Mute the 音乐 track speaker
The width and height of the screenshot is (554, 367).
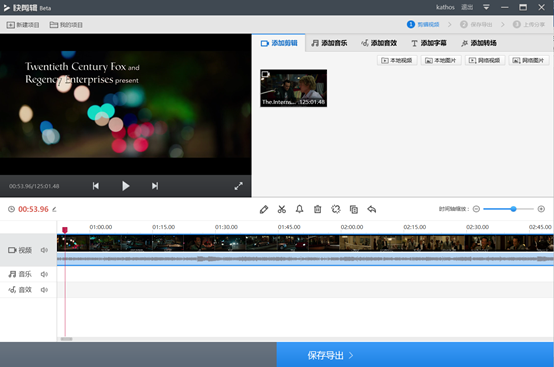point(44,274)
